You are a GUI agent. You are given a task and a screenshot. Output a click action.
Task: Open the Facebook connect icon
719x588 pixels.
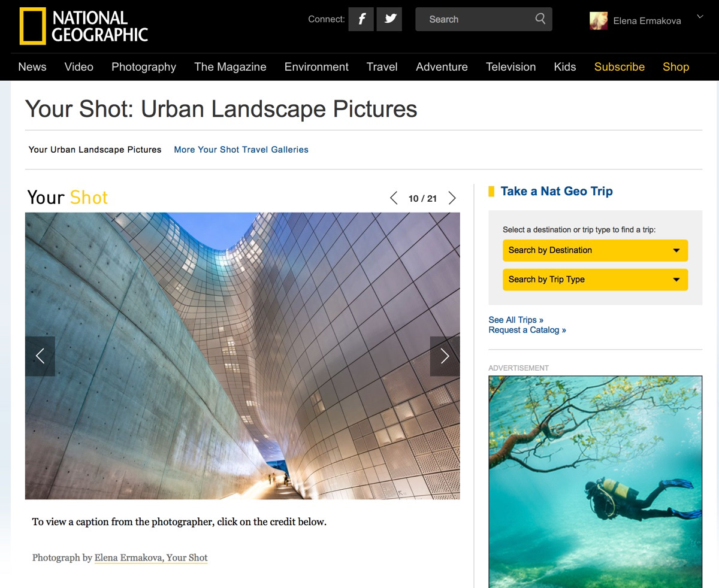click(x=361, y=19)
